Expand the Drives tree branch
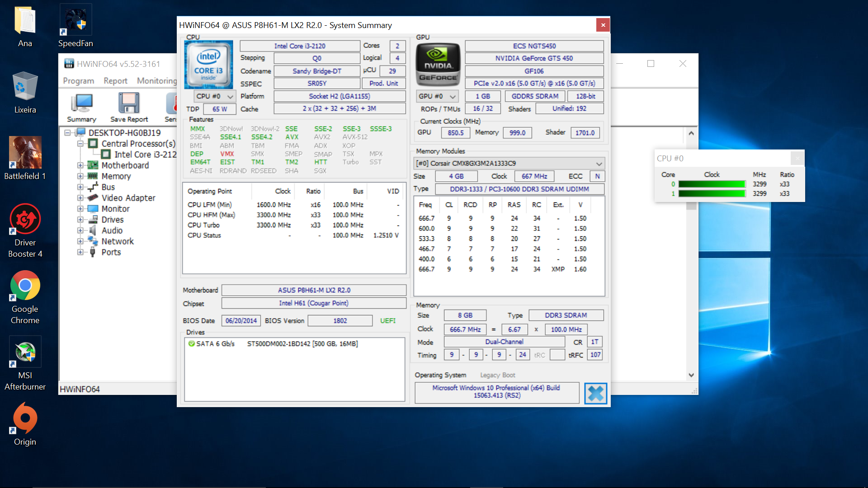This screenshot has height=488, width=868. 80,220
